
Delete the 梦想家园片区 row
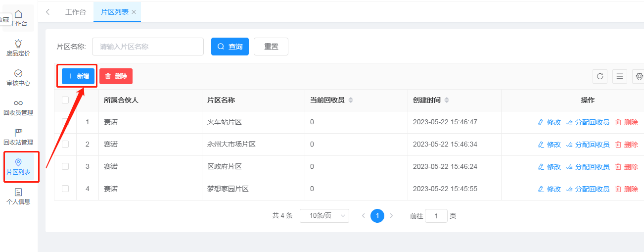[626, 189]
